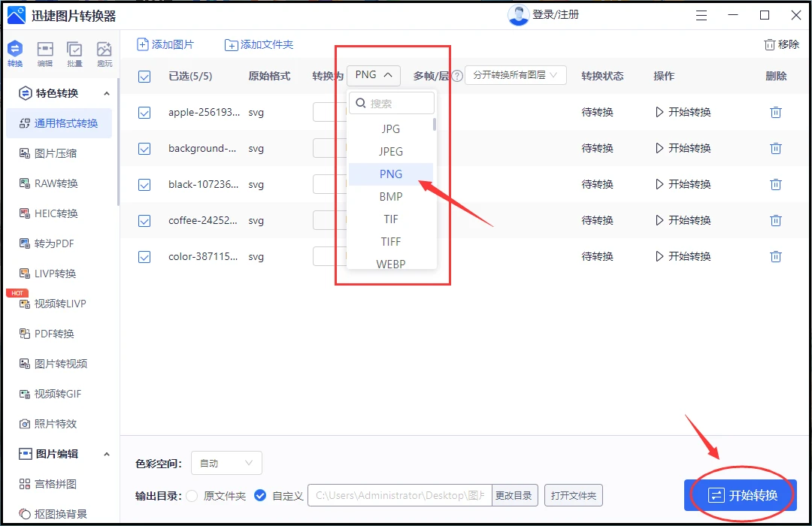Image resolution: width=812 pixels, height=526 pixels.
Task: Uncheck the coffee-24252 file checkbox
Action: (144, 221)
